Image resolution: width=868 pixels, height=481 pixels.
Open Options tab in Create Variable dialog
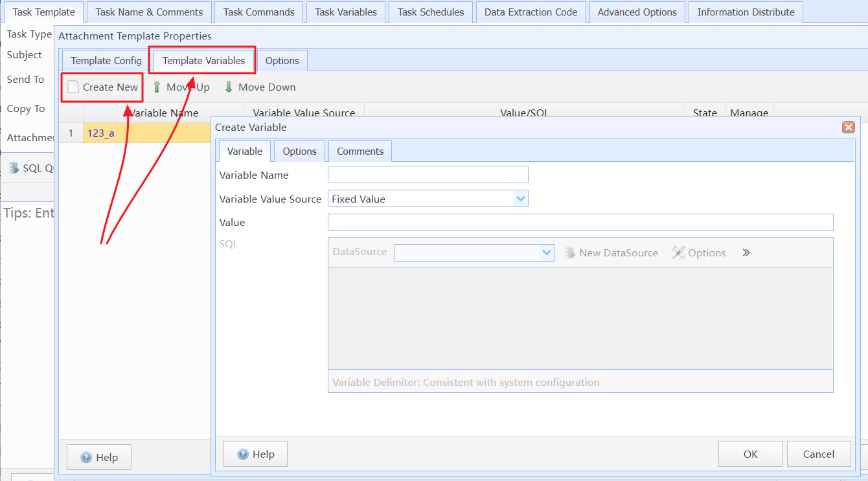(299, 151)
